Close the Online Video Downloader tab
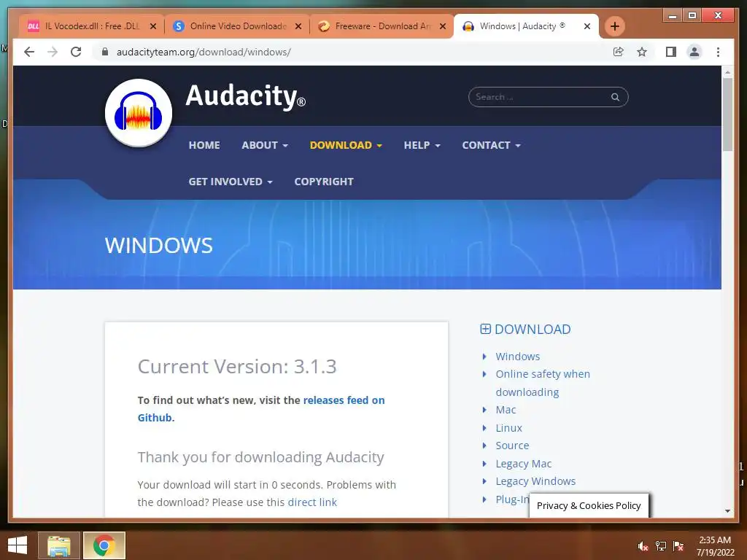The image size is (747, 560). [298, 26]
